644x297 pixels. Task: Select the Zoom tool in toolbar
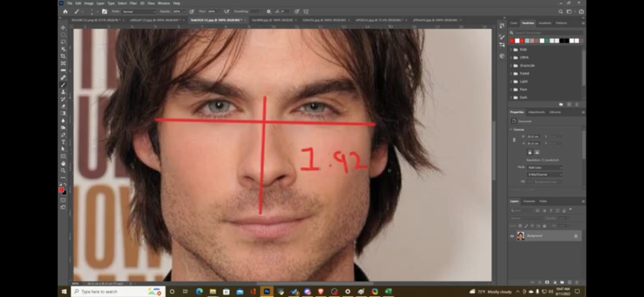tap(63, 171)
